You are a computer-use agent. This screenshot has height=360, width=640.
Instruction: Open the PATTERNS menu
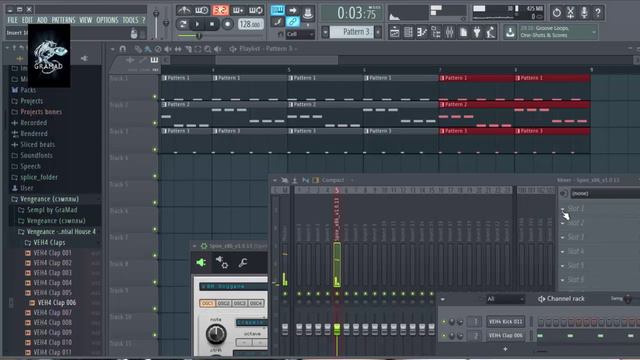[63, 20]
